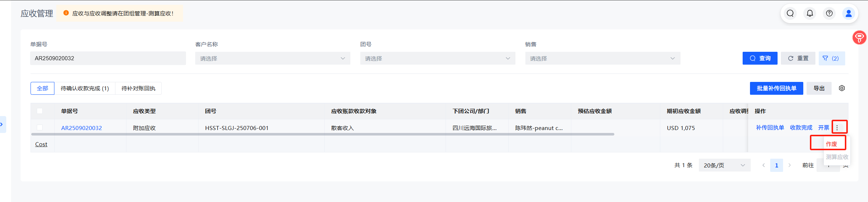The width and height of the screenshot is (868, 202).
Task: Expand the 客户名称 dropdown
Action: [x=272, y=58]
